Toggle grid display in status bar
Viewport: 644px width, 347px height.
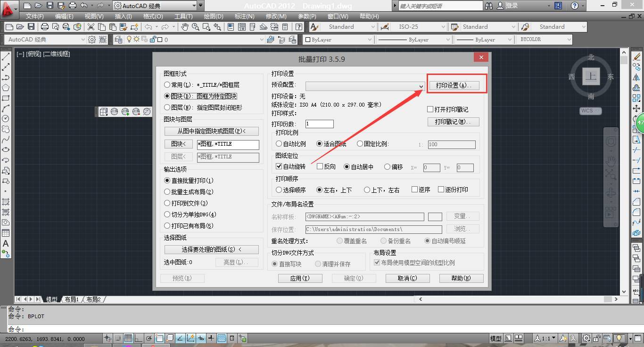point(128,338)
